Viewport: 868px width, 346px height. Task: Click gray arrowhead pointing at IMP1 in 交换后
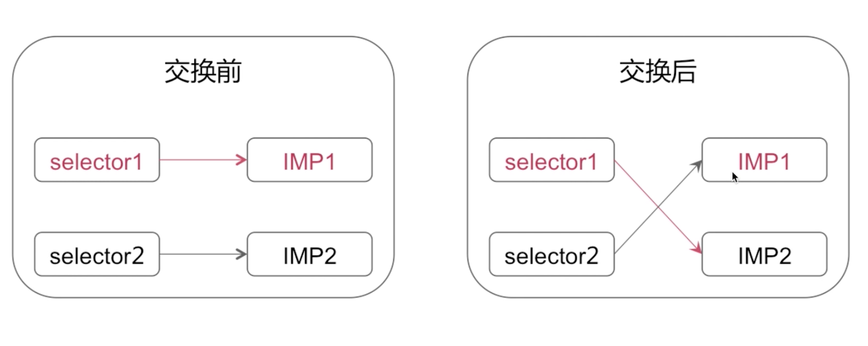pos(697,165)
